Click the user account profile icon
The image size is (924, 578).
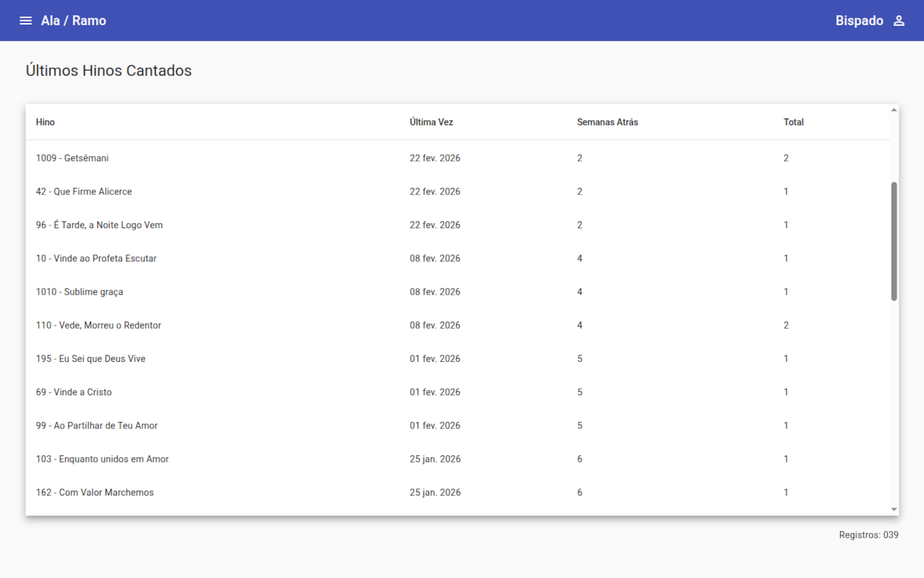click(899, 21)
